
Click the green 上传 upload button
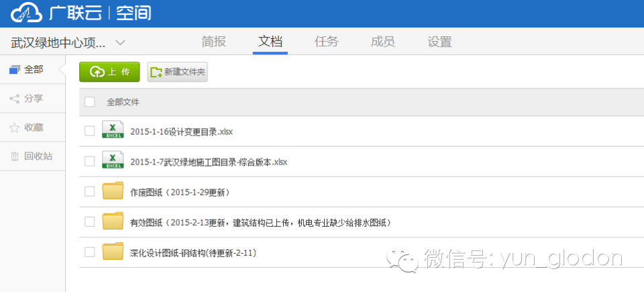click(109, 72)
